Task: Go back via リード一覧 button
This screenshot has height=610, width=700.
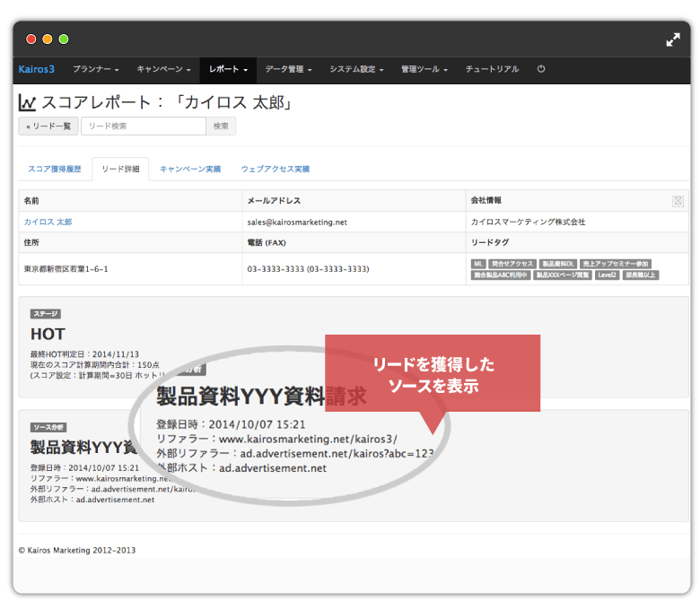Action: [x=48, y=126]
